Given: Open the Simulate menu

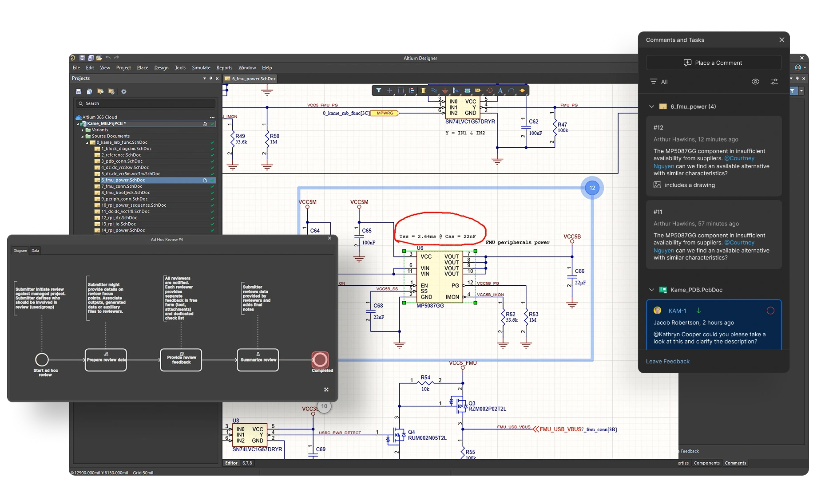Looking at the screenshot, I should pyautogui.click(x=201, y=68).
